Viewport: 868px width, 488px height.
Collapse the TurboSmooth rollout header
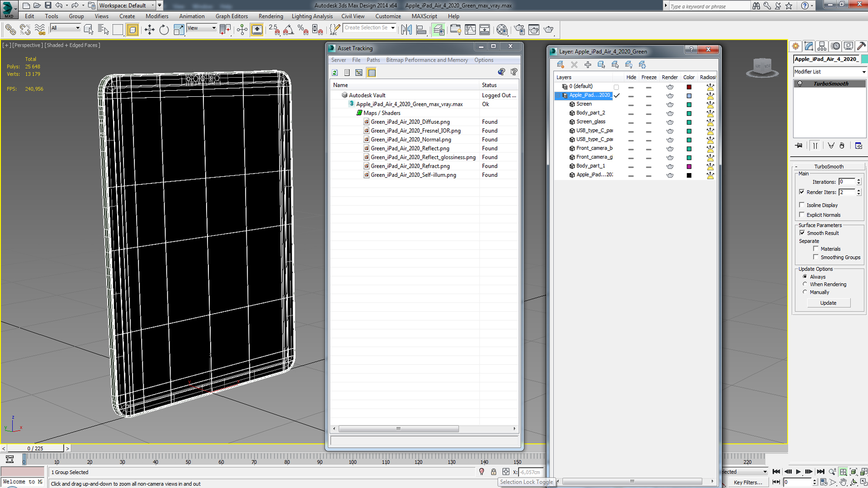point(829,166)
